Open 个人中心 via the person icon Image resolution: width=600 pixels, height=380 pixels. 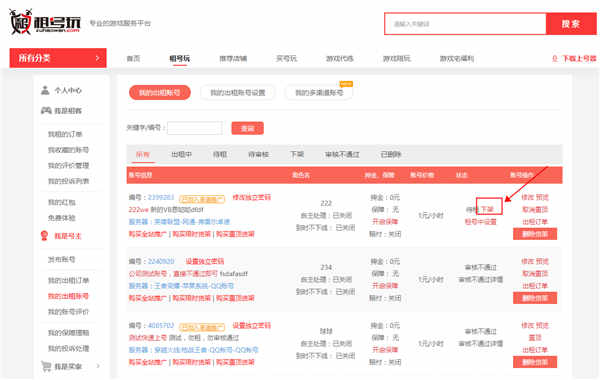[45, 90]
